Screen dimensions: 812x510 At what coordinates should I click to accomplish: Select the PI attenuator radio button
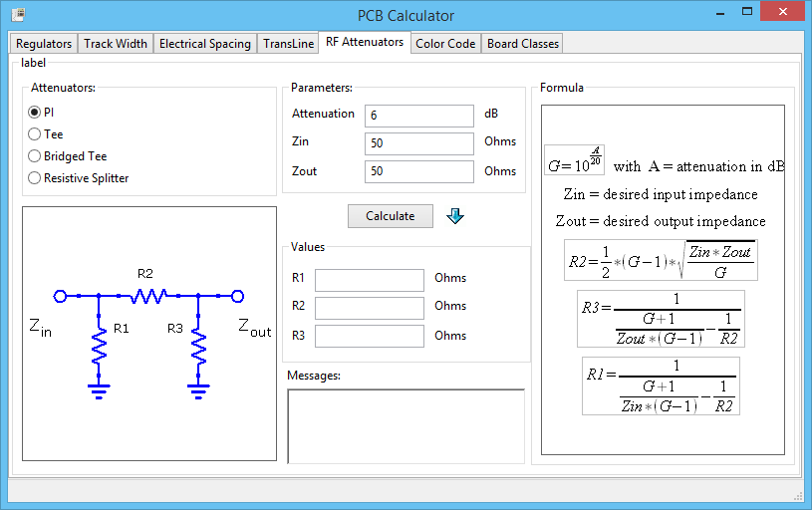point(35,113)
